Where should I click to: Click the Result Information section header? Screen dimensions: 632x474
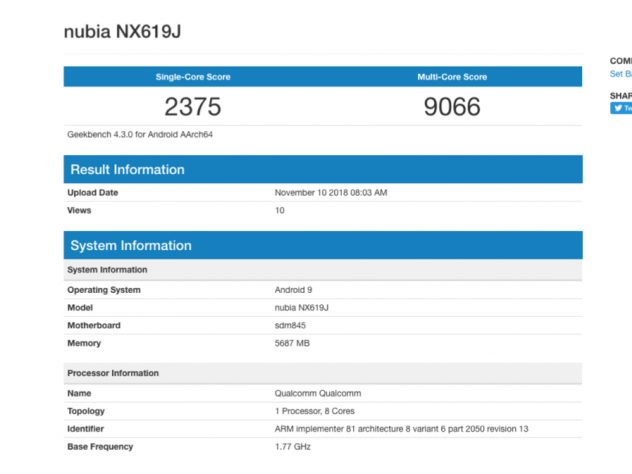[x=127, y=170]
